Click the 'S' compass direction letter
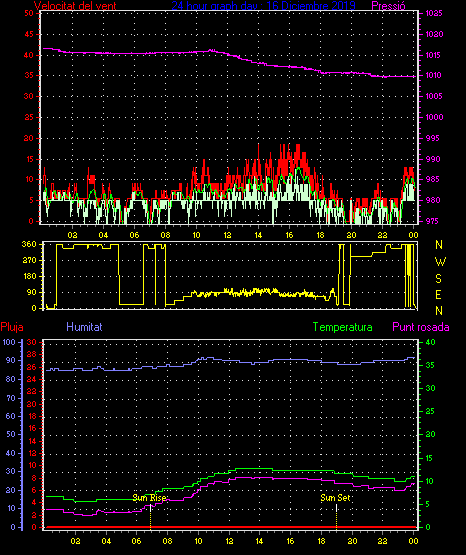Viewport: 466px width, 555px height. tap(438, 279)
